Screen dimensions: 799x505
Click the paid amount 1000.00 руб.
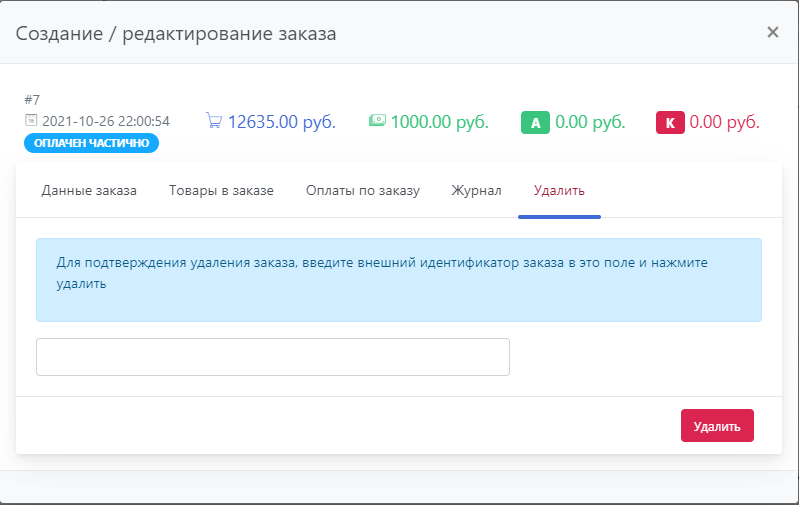pos(439,122)
